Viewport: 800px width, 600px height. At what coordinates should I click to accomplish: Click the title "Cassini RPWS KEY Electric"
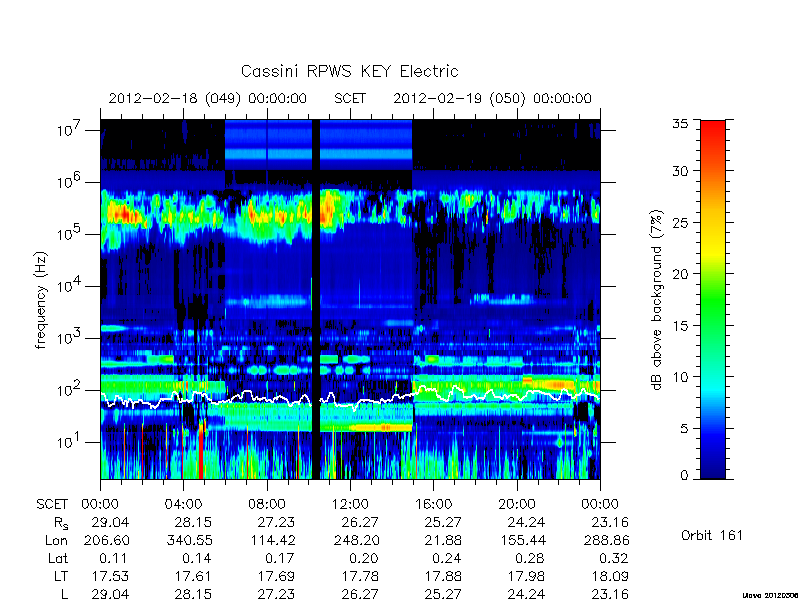coord(349,71)
